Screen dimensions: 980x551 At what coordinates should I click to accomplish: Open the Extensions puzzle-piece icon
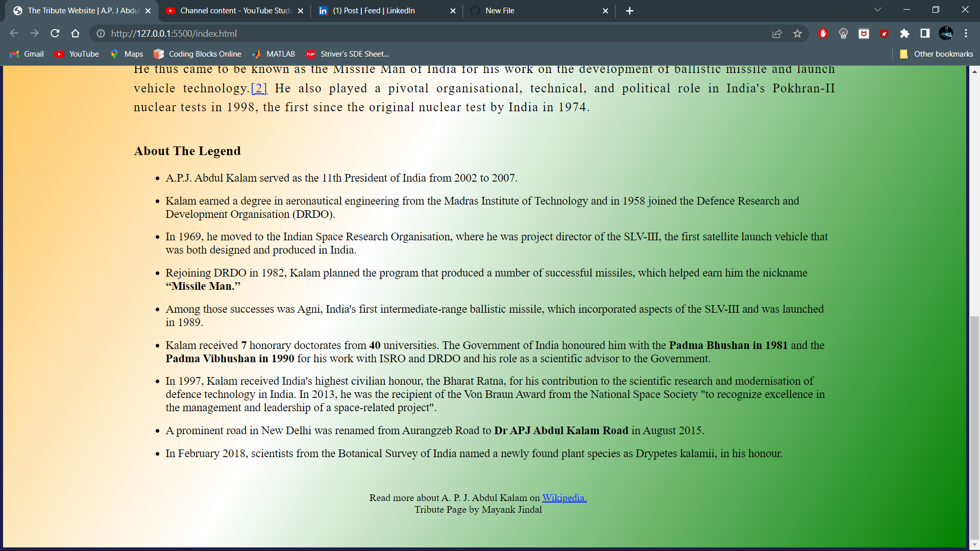[x=905, y=34]
